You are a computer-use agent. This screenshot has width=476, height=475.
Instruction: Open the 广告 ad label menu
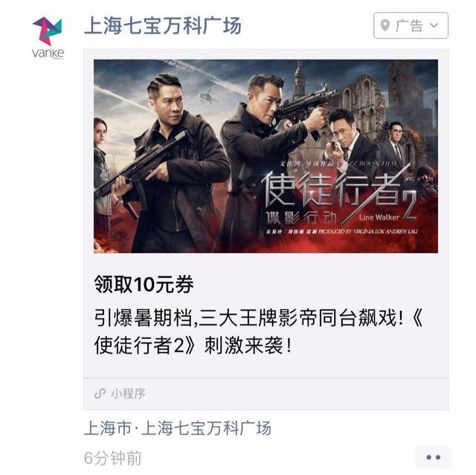[x=411, y=25]
